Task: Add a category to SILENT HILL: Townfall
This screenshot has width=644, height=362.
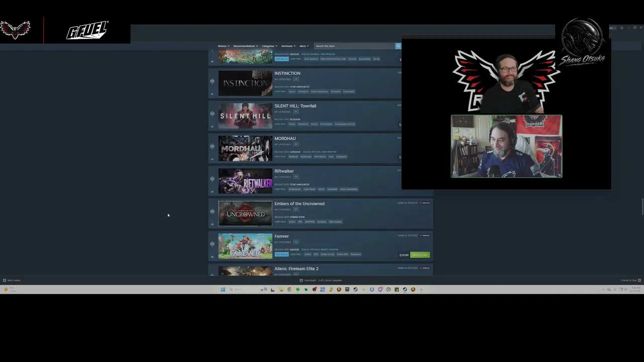Action: click(x=296, y=112)
